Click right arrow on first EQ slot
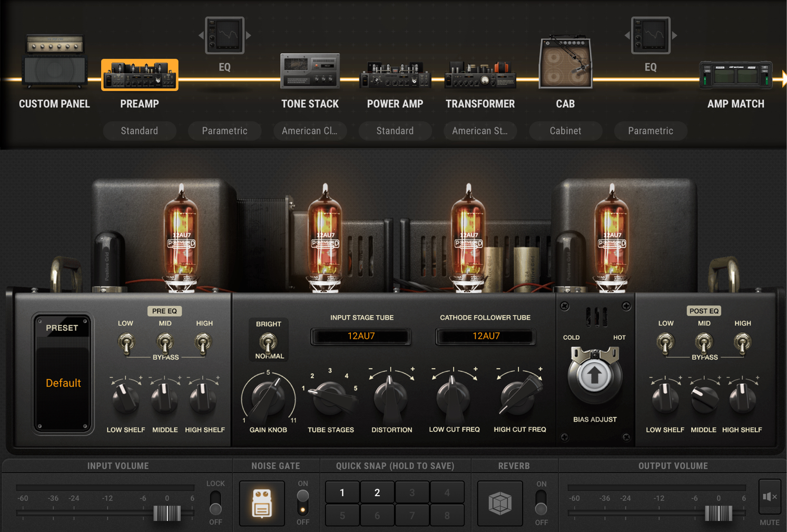 coord(249,35)
